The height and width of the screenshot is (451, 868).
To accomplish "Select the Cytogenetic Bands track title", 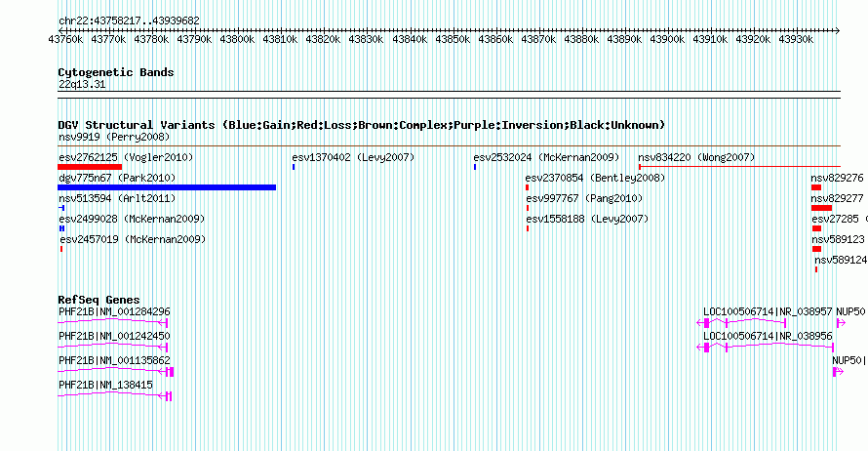I will [116, 72].
